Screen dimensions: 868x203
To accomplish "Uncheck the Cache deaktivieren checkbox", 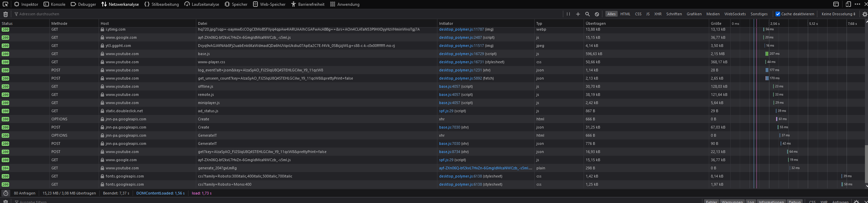I will point(778,14).
